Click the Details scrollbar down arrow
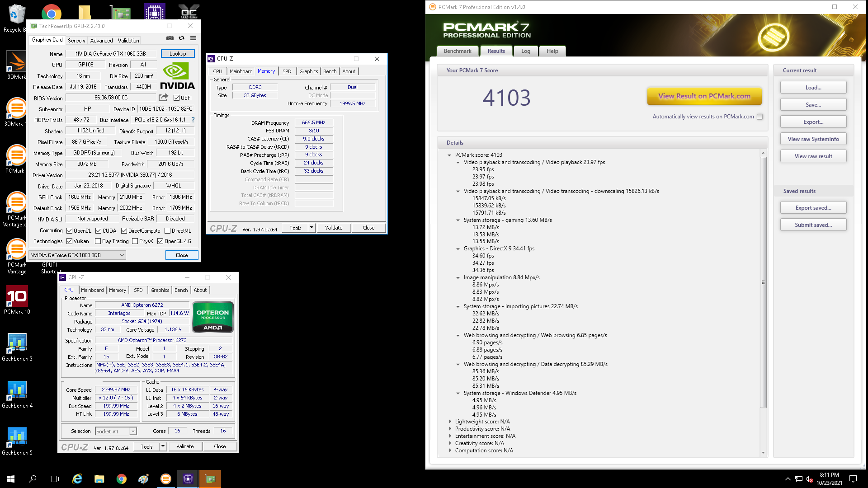 pos(763,452)
